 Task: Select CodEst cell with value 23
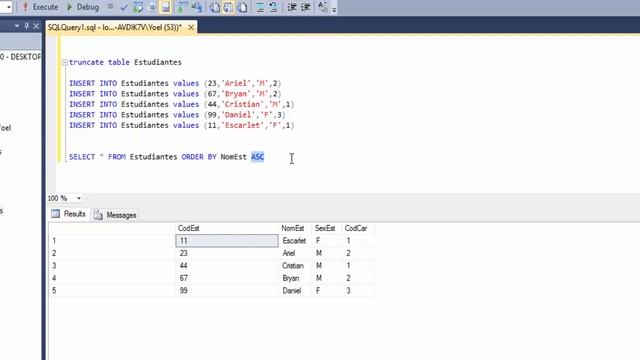point(227,253)
